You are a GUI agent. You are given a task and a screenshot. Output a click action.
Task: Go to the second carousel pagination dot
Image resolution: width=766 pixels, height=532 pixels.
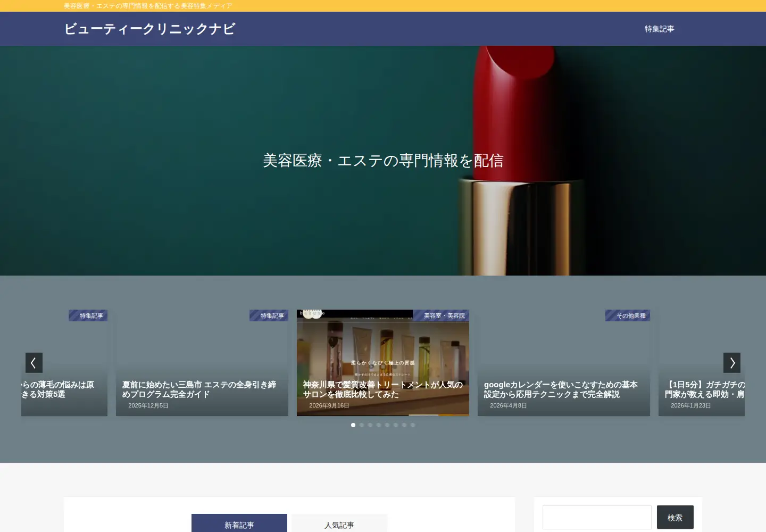tap(362, 425)
